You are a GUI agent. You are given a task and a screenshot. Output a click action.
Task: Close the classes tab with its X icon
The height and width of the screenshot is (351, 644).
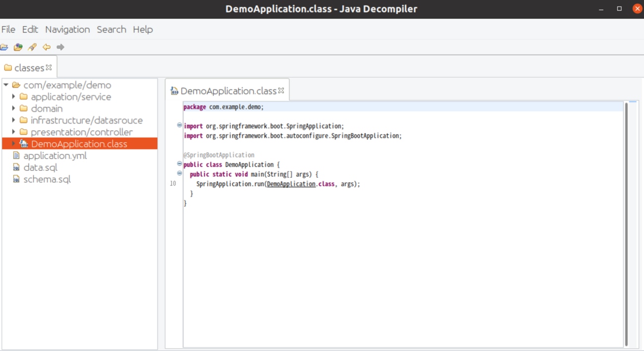click(x=49, y=68)
